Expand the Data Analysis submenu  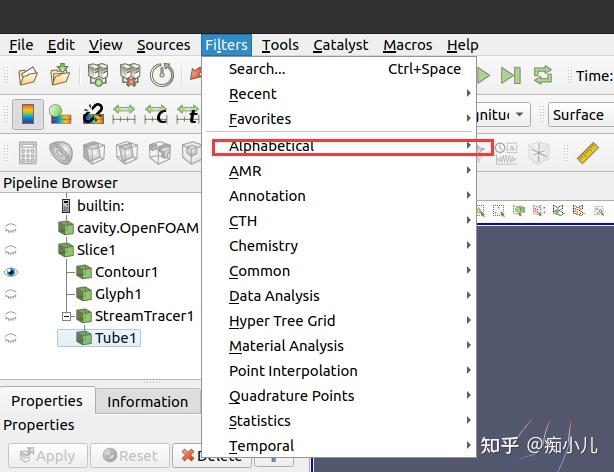click(x=339, y=296)
